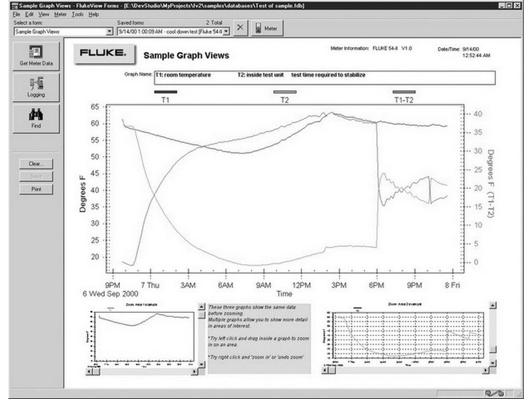532x399 pixels.
Task: Expand the Select a form dropdown
Action: pos(109,32)
